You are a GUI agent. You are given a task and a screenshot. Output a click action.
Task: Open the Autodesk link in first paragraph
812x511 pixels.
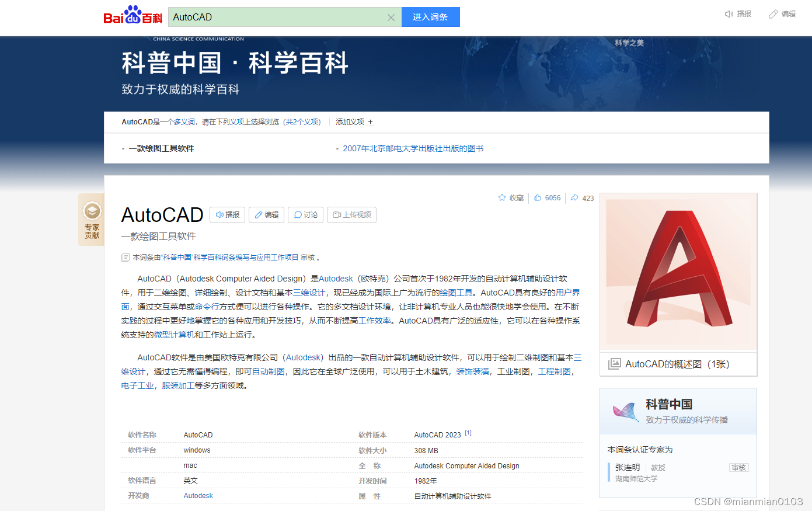click(x=336, y=279)
